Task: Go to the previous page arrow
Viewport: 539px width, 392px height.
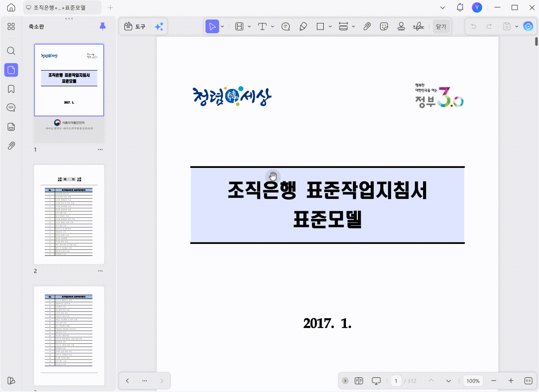Action: tap(431, 381)
